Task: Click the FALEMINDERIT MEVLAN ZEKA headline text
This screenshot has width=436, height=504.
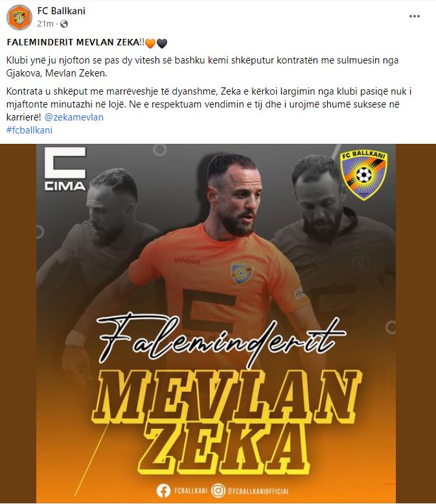Action: (76, 42)
